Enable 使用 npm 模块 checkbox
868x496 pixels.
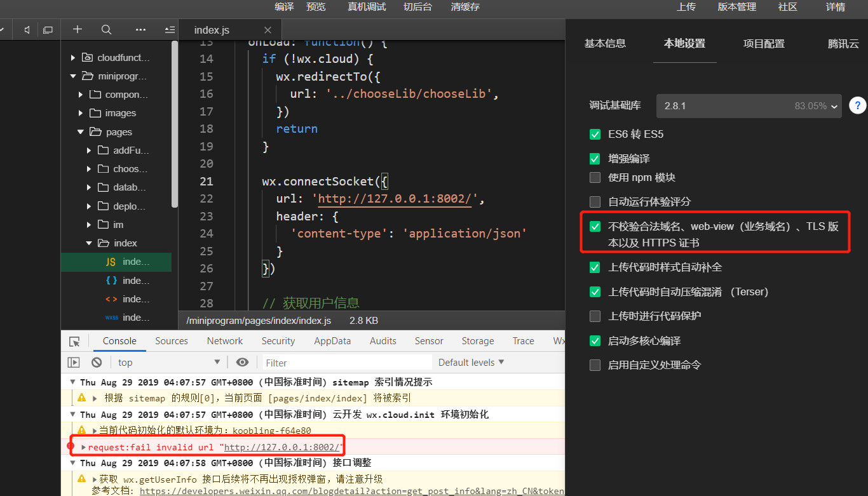[595, 177]
